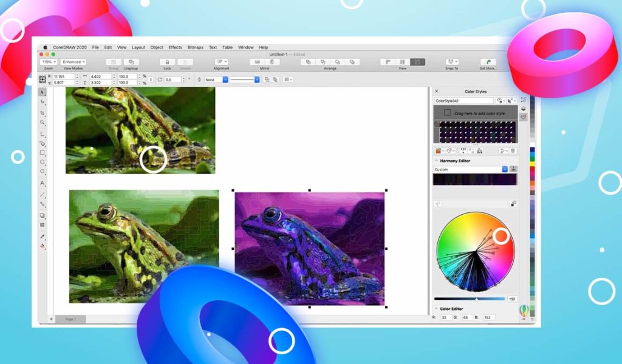This screenshot has height=364, width=622.
Task: Toggle the highlighted third View layout button
Action: (417, 62)
